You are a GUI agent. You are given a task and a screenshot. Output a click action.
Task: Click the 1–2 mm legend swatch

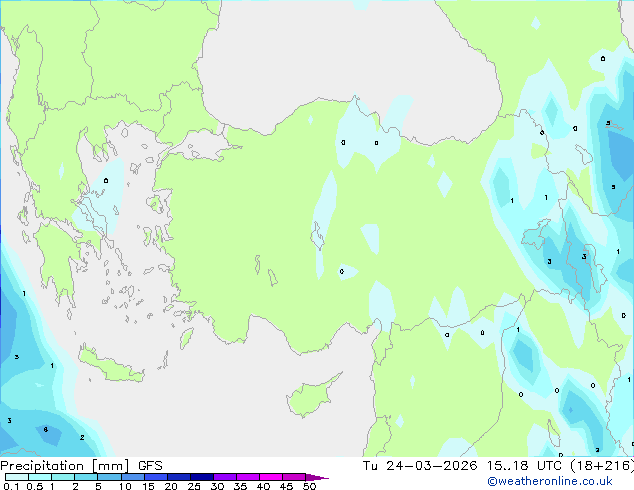[x=63, y=477]
